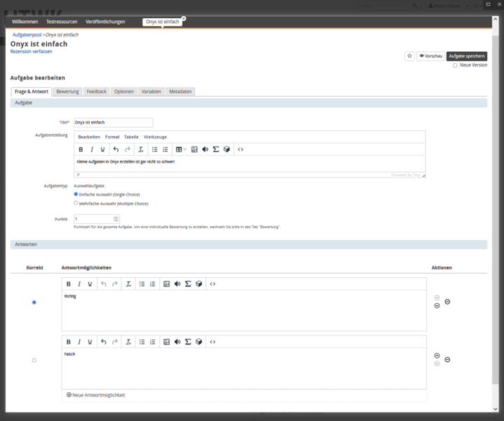Image resolution: width=504 pixels, height=421 pixels.
Task: Remove the 'Falsch' answer option
Action: [447, 360]
